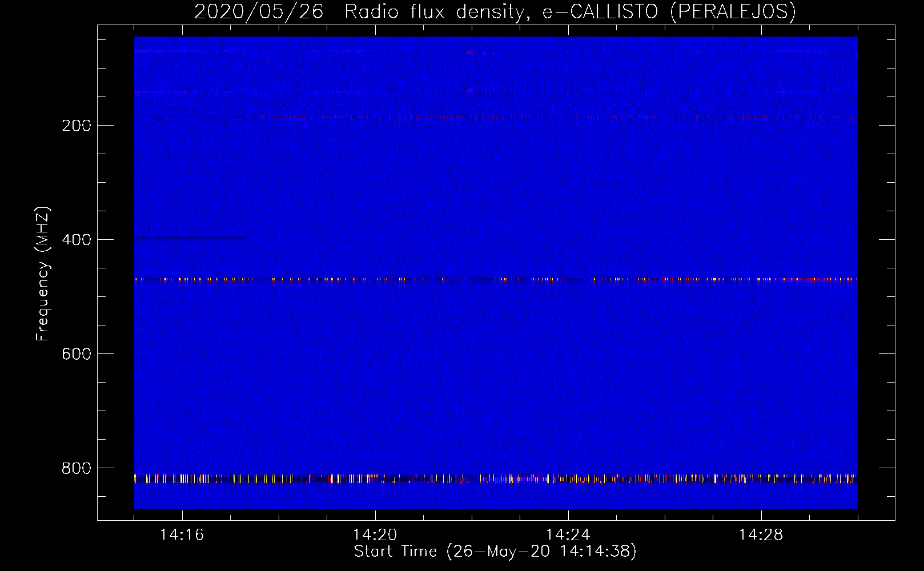Click the red dotted line near 190 MHz
Viewport: 924px width, 571px height.
[496, 117]
